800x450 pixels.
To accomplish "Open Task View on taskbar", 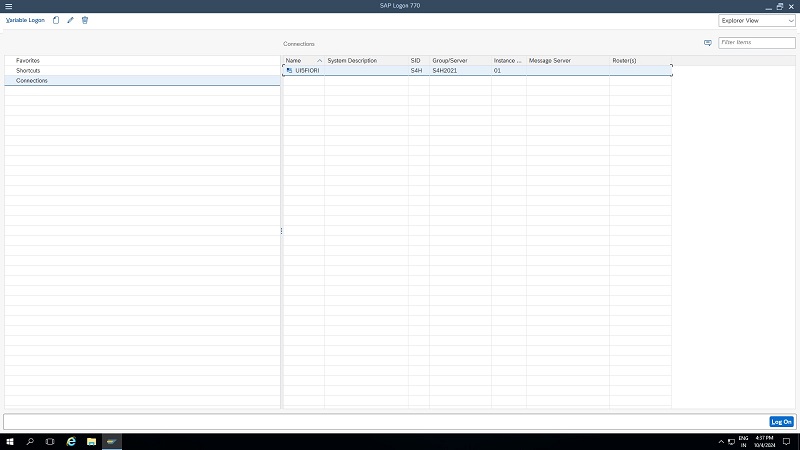I will pyautogui.click(x=50, y=442).
